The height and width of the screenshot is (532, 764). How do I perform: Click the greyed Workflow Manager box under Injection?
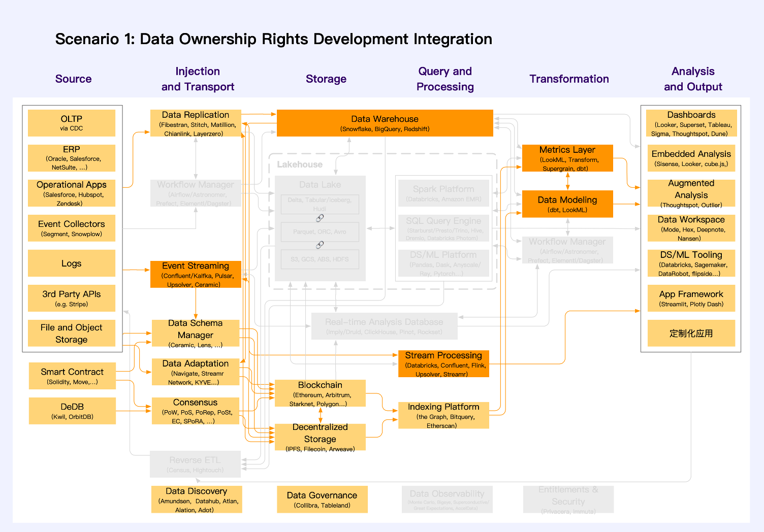click(x=196, y=193)
